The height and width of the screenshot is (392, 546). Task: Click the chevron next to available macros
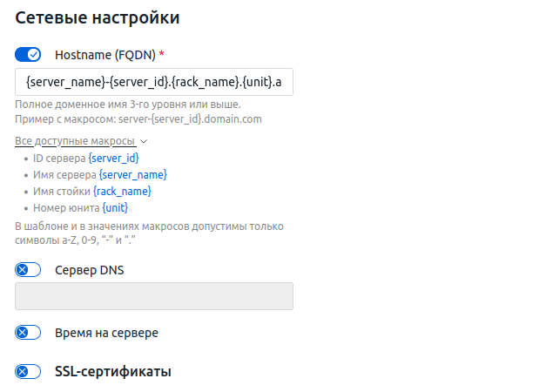144,141
